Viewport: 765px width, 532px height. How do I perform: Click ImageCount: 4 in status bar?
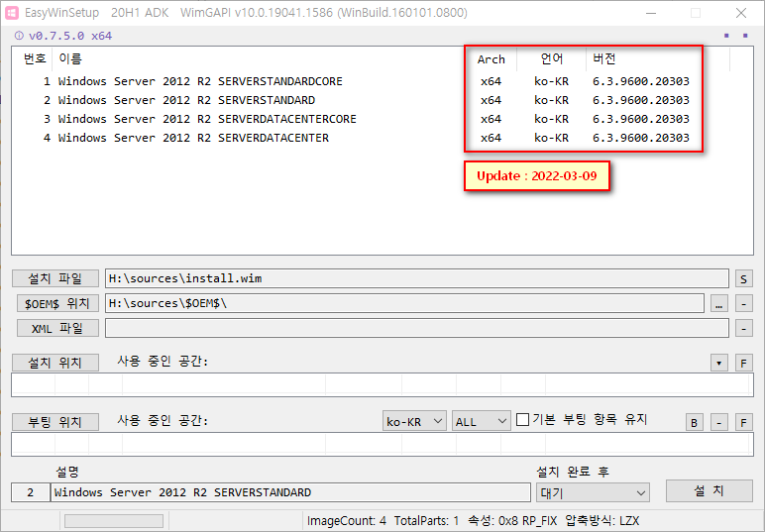[347, 521]
